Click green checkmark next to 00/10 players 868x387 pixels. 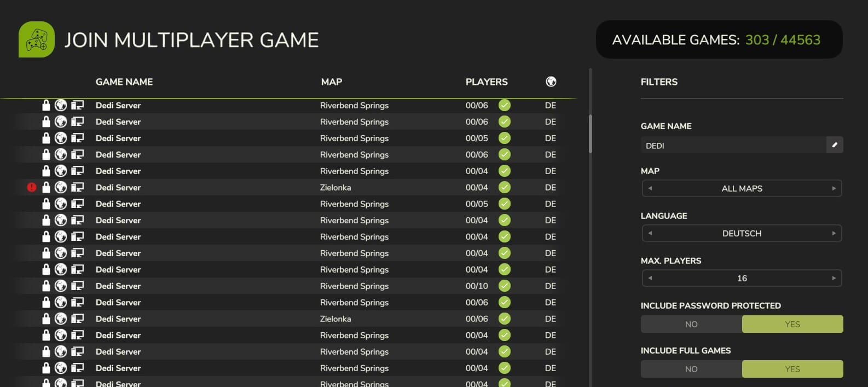point(505,286)
